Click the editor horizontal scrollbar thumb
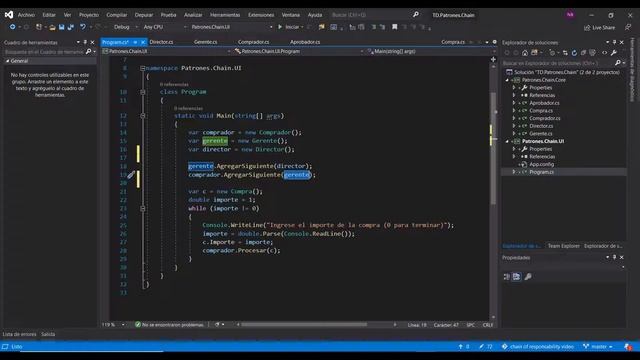 [304, 325]
